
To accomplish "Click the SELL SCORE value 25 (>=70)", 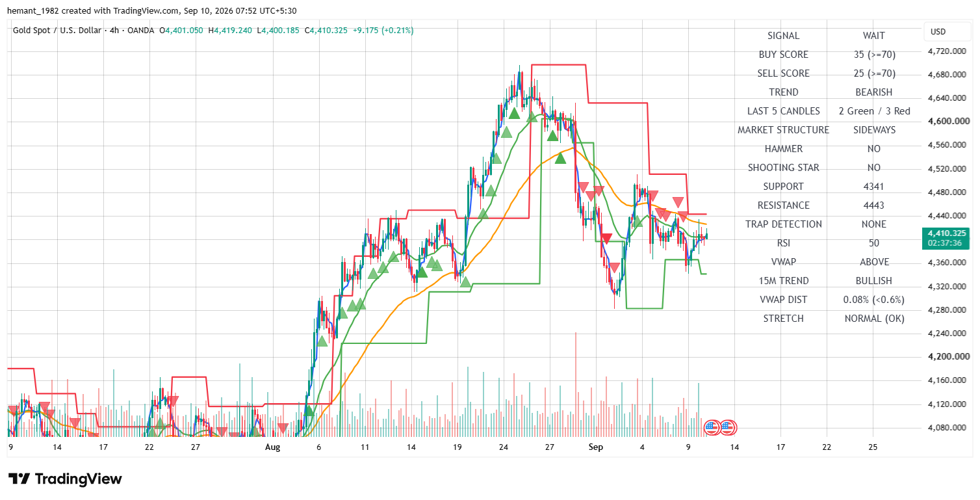I will (x=874, y=73).
